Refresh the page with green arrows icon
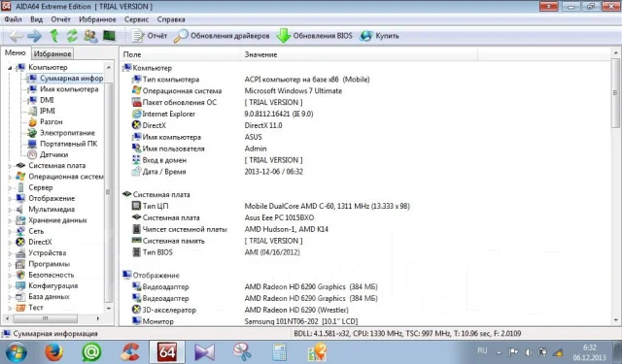This screenshot has height=364, width=622. point(72,36)
